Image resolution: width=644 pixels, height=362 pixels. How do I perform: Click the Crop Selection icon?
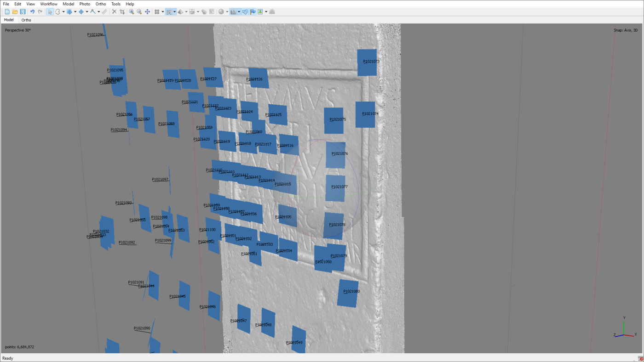pyautogui.click(x=122, y=11)
